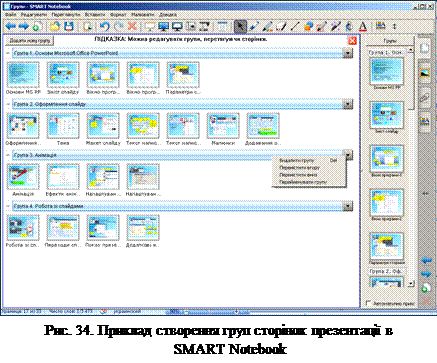Open the dropdown arrow for Група 2

pos(348,104)
